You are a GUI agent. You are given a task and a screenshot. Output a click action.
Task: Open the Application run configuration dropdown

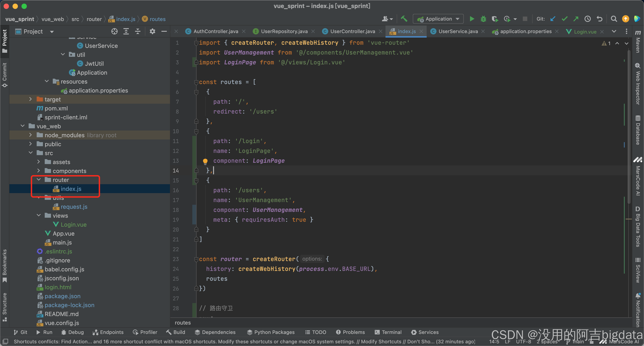point(438,19)
